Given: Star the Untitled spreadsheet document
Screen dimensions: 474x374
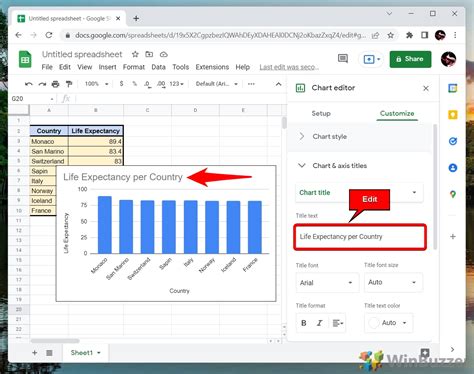Looking at the screenshot, I should [135, 54].
